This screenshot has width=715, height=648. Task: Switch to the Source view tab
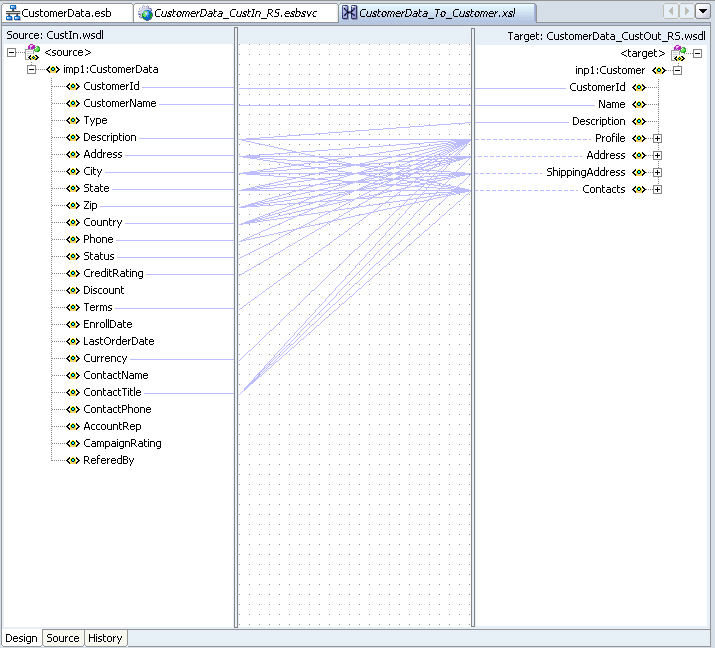[x=62, y=638]
